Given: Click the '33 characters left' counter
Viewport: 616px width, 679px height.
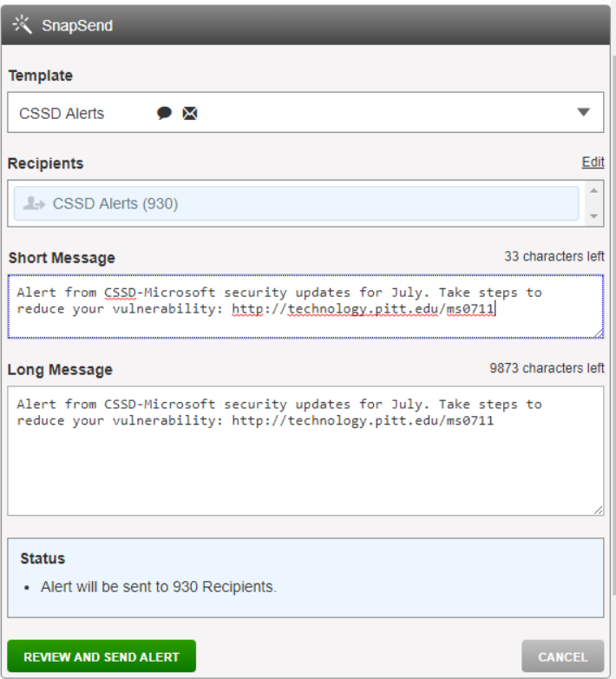Looking at the screenshot, I should coord(554,256).
